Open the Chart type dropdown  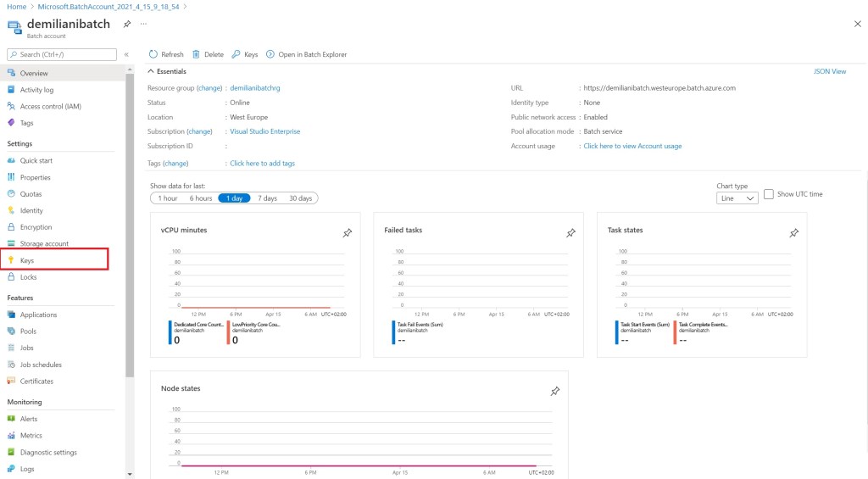pyautogui.click(x=737, y=198)
